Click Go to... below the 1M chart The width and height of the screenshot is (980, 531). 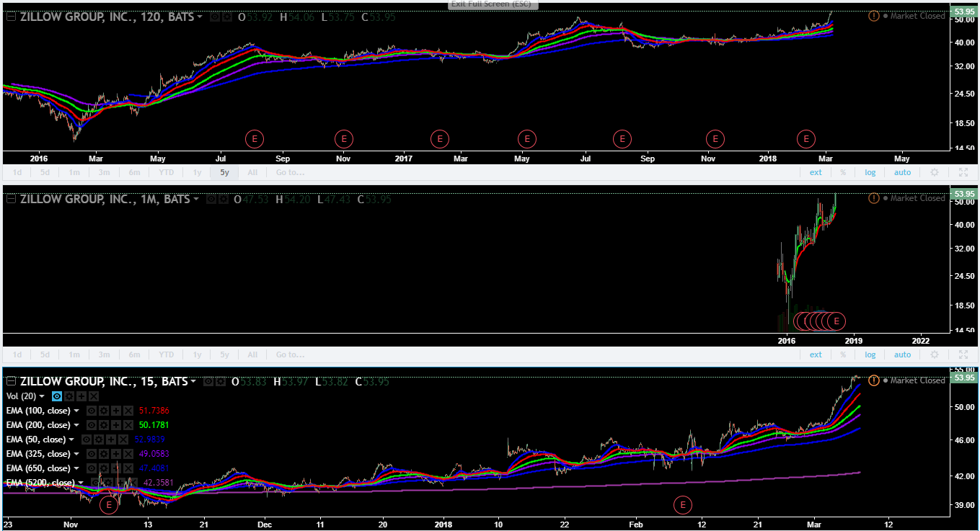(290, 354)
